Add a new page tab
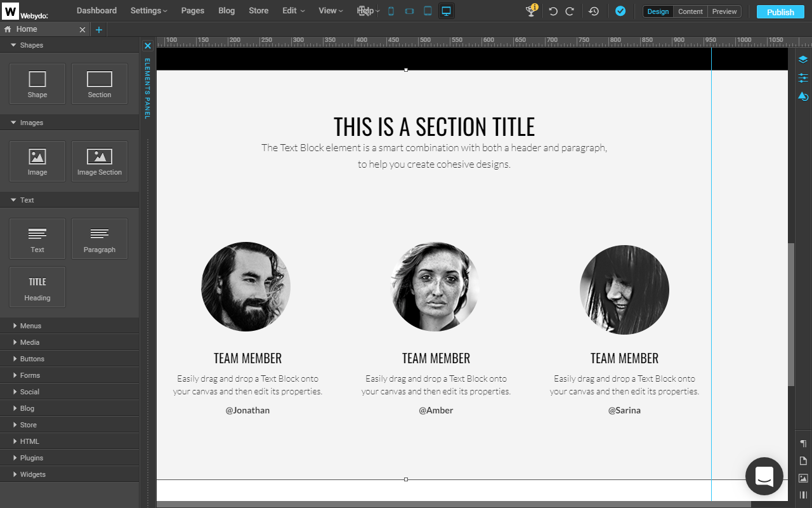Screen dimensions: 812x508 point(99,30)
